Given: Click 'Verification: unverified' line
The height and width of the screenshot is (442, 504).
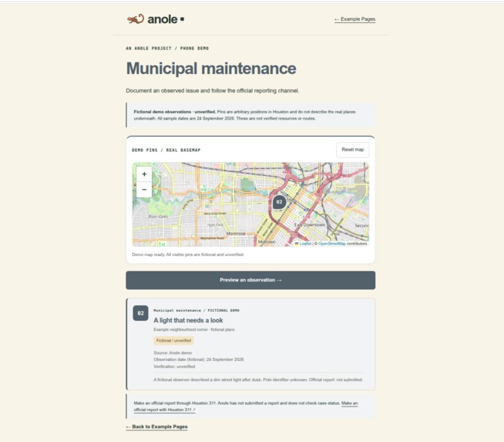Looking at the screenshot, I should (174, 366).
